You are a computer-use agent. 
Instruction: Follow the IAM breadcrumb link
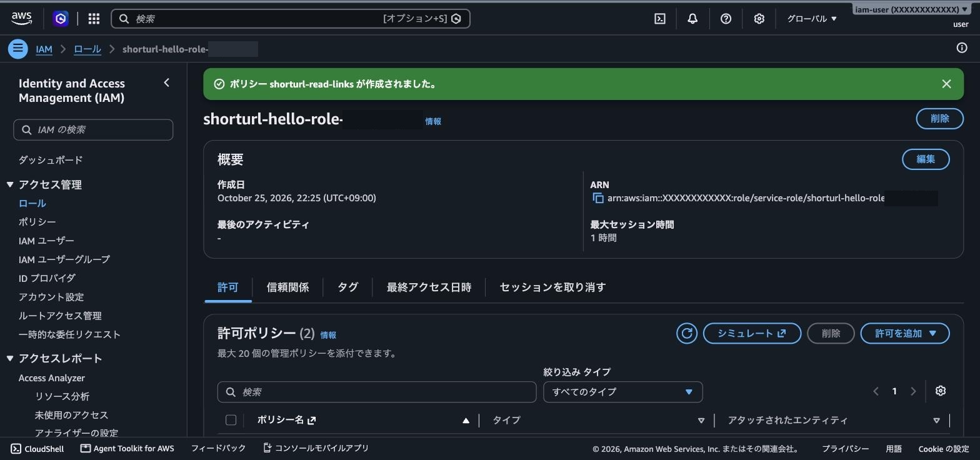pos(44,49)
